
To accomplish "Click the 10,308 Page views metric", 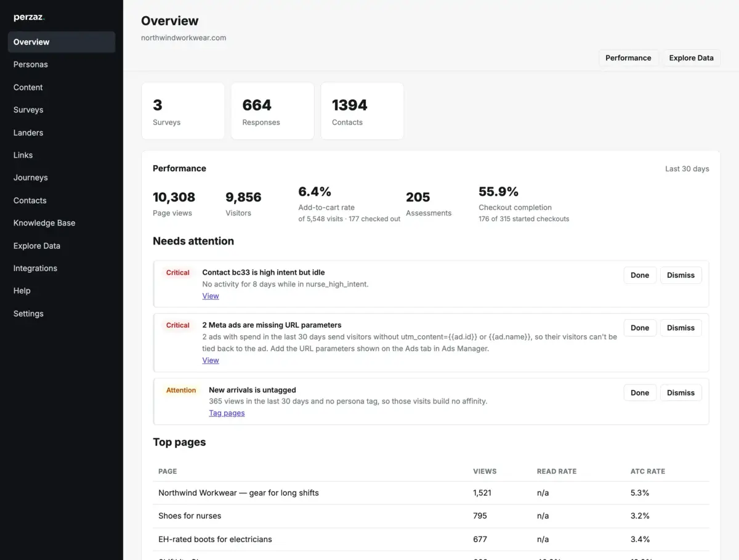I will [x=174, y=204].
